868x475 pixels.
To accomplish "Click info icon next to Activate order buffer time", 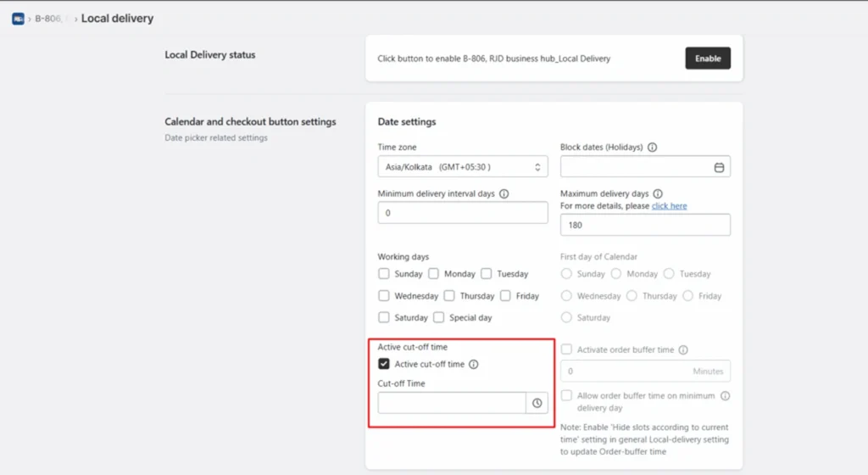I will (683, 349).
